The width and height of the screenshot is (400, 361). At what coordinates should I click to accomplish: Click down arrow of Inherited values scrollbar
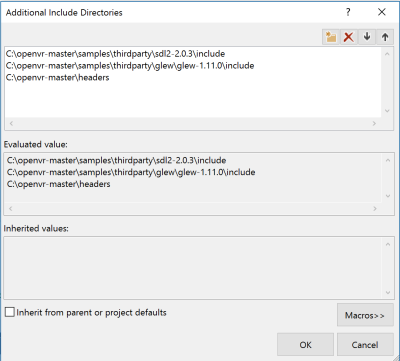point(388,293)
